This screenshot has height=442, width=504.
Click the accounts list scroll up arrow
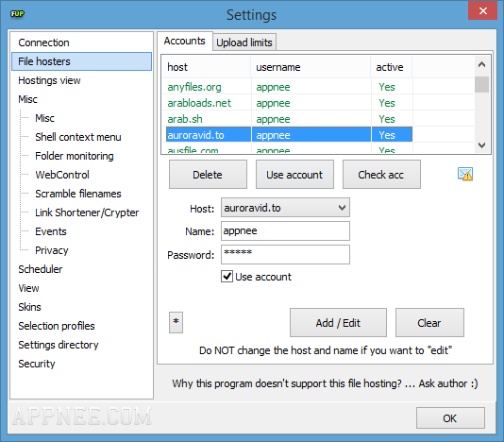[x=481, y=64]
